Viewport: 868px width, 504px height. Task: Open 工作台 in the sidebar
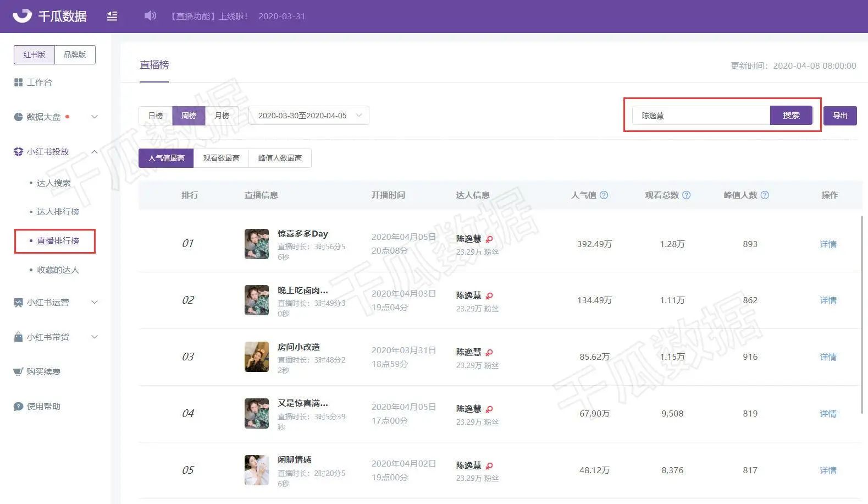(x=39, y=82)
